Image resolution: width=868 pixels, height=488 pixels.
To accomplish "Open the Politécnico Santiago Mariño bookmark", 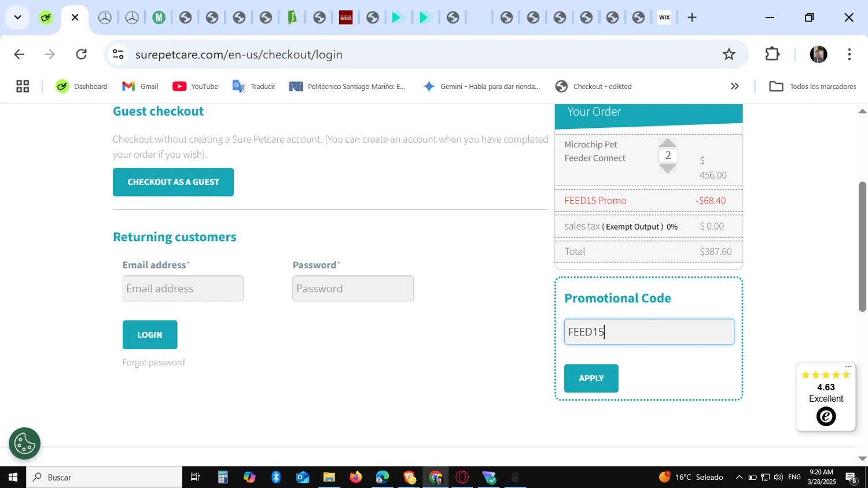I will coord(347,86).
